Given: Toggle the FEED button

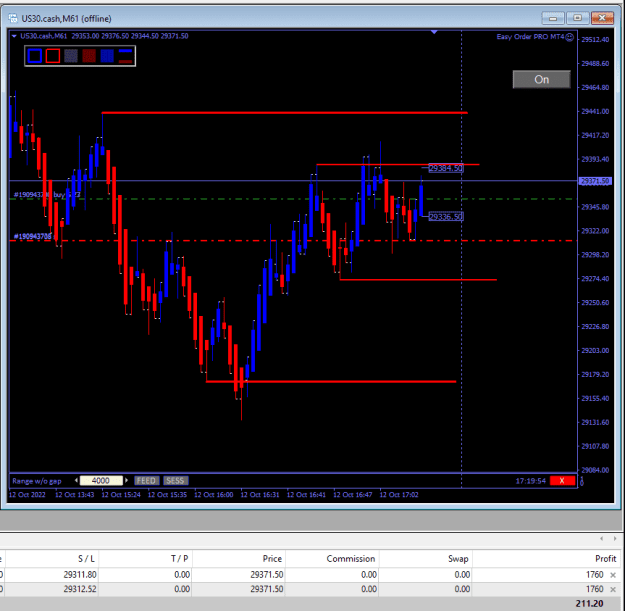Looking at the screenshot, I should (x=147, y=481).
